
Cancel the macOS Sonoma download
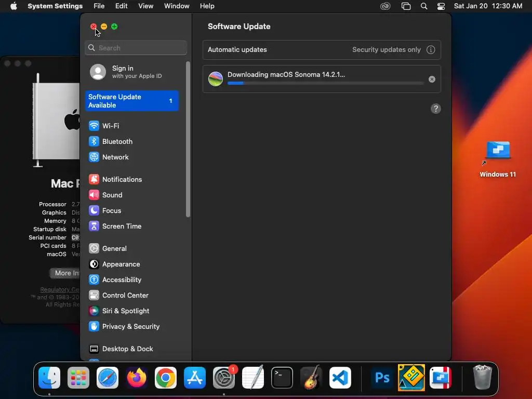(432, 79)
